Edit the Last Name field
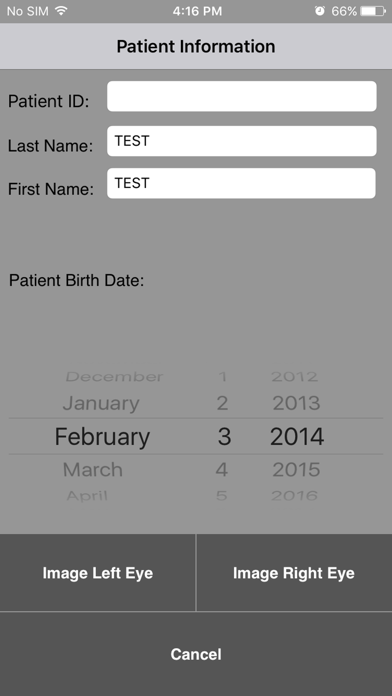 [242, 141]
